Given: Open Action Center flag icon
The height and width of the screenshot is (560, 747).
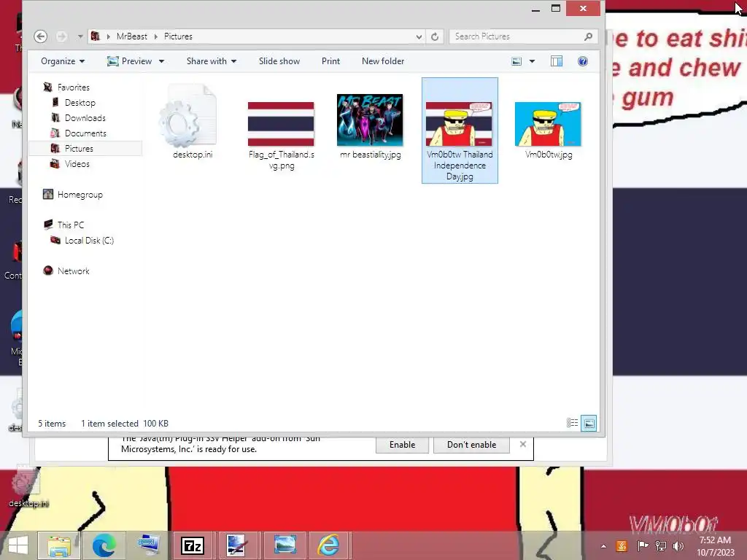Looking at the screenshot, I should [643, 545].
